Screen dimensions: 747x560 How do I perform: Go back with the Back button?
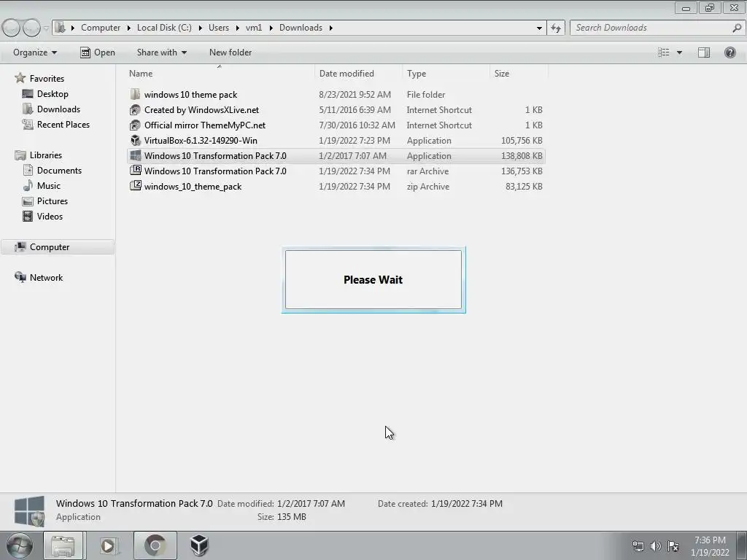pos(12,28)
